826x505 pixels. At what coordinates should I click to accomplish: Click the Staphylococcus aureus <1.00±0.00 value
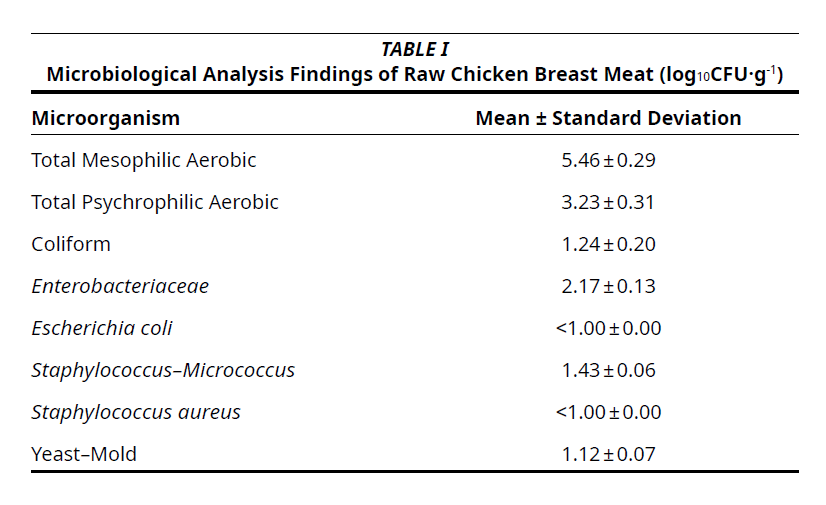pyautogui.click(x=608, y=412)
